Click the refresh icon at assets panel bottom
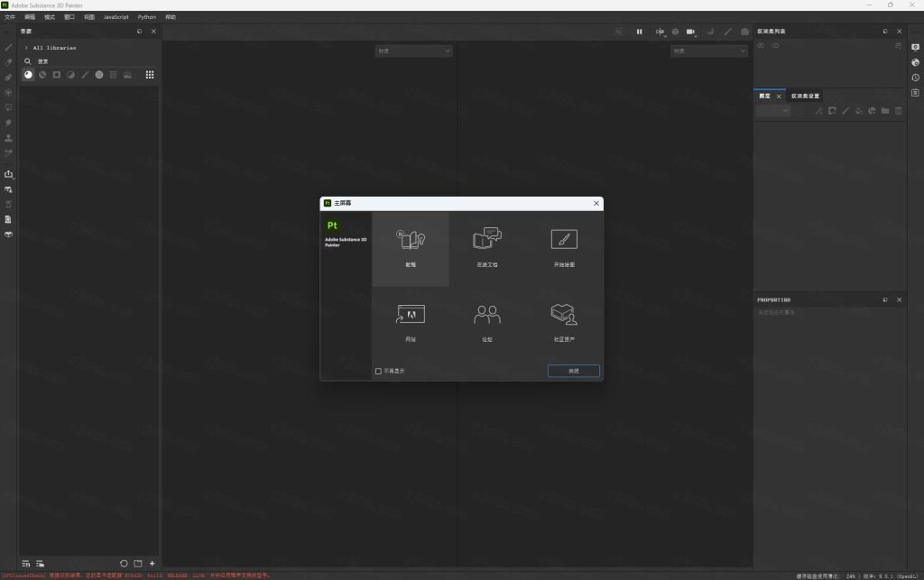The image size is (924, 580). 124,564
